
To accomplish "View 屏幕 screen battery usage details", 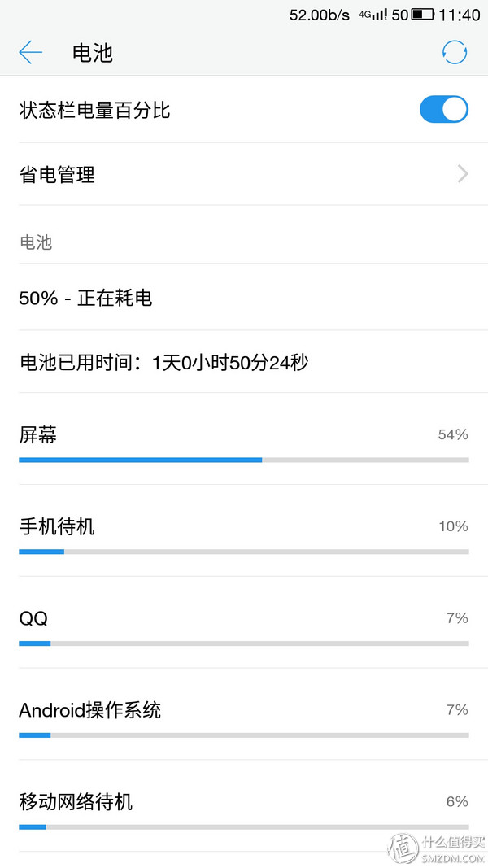I will (x=244, y=439).
